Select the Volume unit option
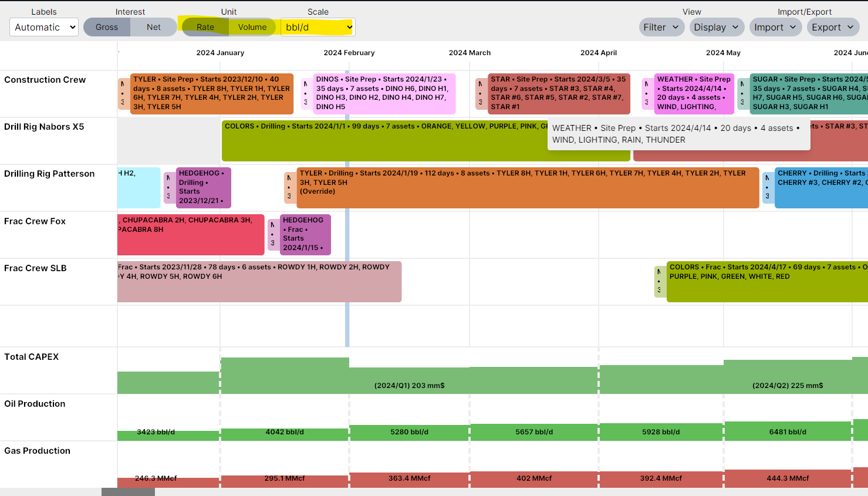 [252, 27]
